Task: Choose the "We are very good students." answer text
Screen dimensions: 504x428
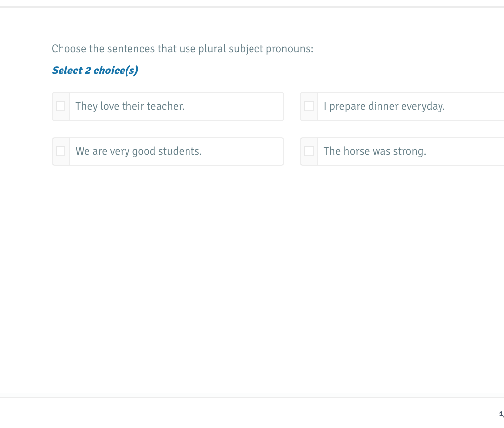Action: [139, 151]
